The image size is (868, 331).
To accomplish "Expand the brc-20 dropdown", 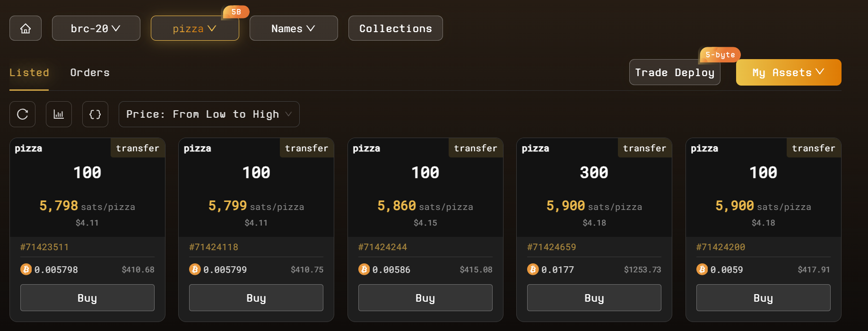I will tap(96, 28).
